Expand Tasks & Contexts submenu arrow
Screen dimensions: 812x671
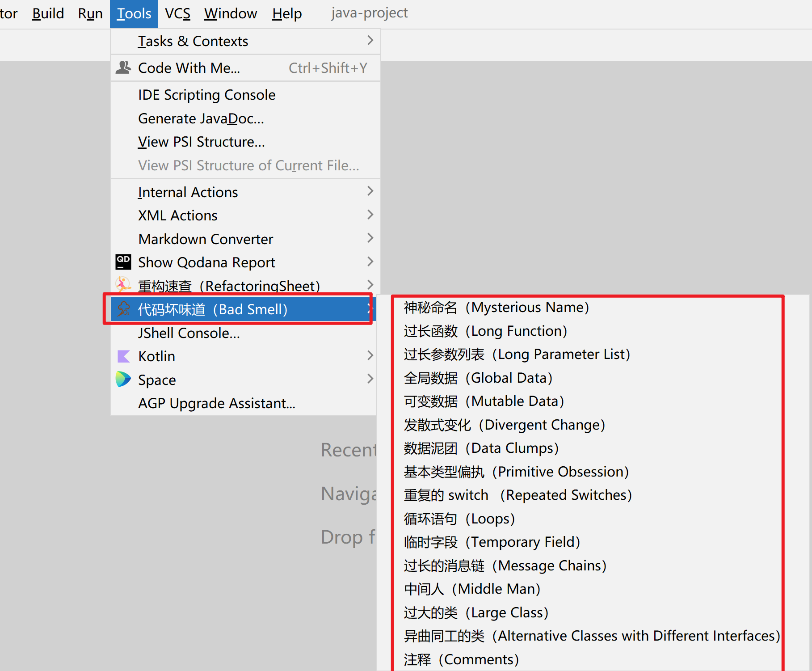[370, 40]
